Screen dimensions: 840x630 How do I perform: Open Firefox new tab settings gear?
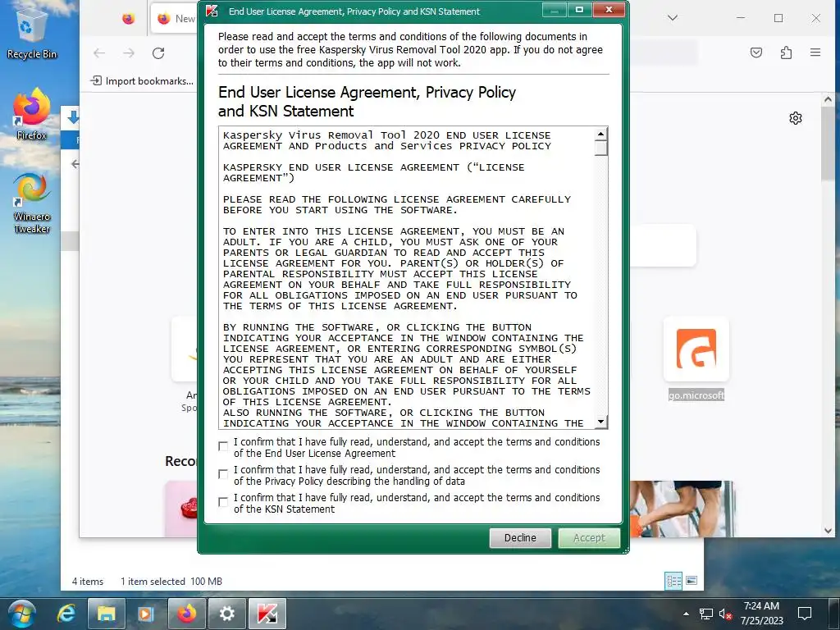(x=796, y=118)
